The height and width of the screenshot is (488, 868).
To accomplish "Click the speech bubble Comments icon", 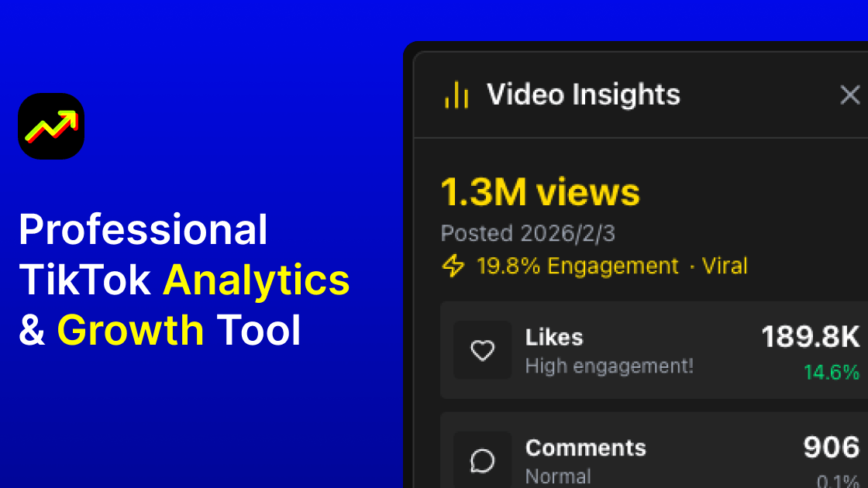I will click(482, 460).
